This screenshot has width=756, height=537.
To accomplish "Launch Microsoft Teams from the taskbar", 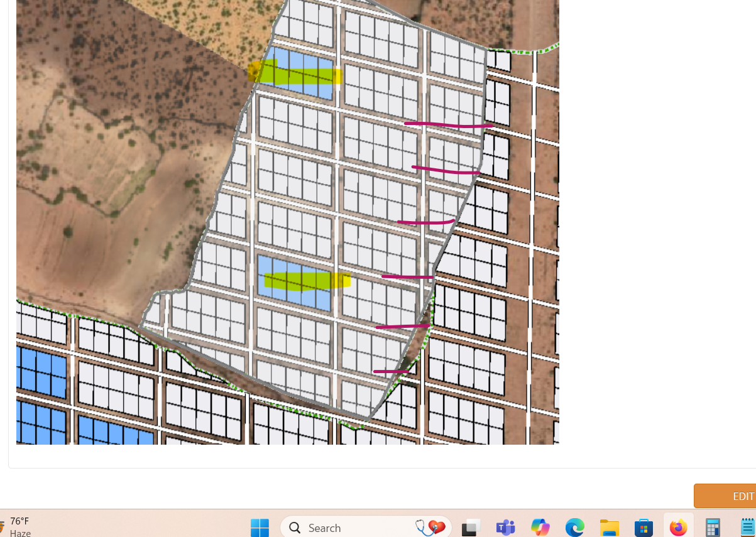I will 505,528.
